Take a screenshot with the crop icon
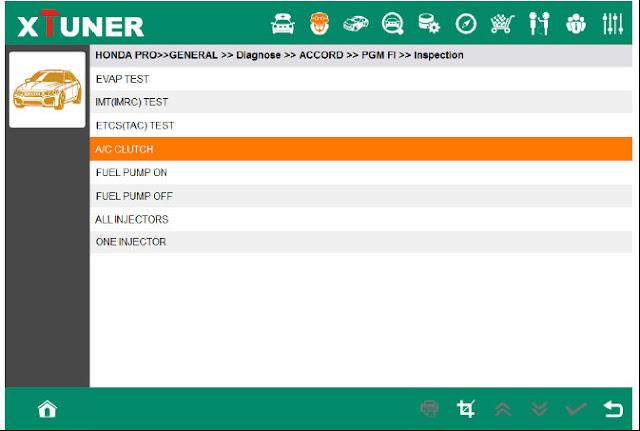The image size is (640, 431). (466, 409)
